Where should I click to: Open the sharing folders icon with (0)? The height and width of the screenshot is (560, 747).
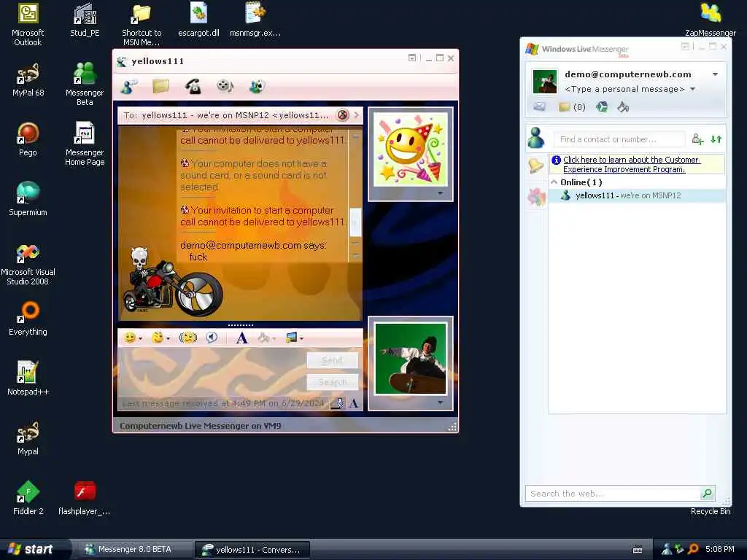pyautogui.click(x=572, y=107)
